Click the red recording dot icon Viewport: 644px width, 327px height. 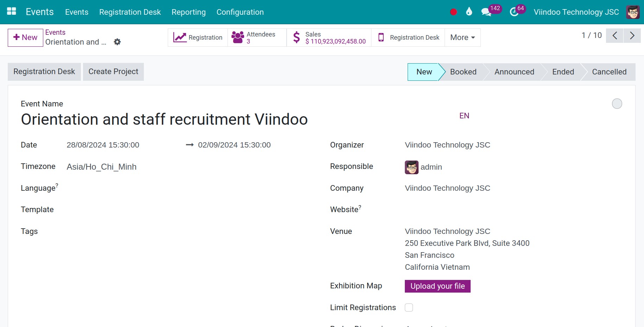point(453,12)
